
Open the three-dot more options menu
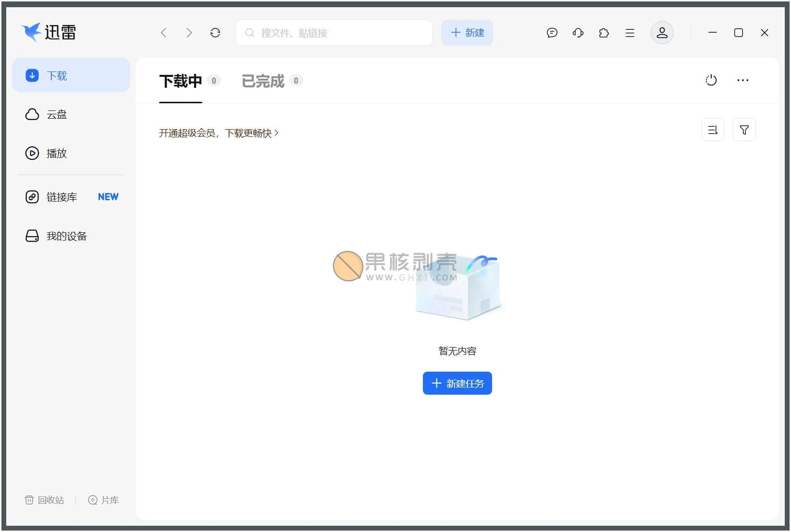743,80
